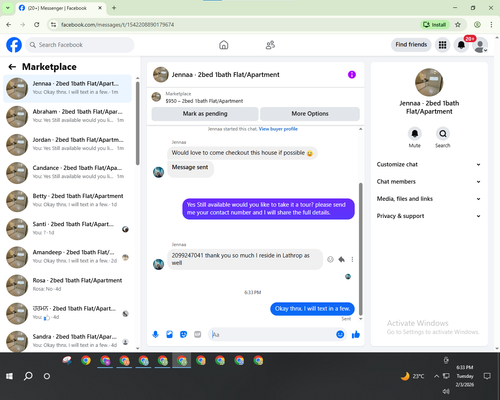The image size is (500, 400).
Task: Open the Facebook menu grid icon
Action: (x=442, y=45)
